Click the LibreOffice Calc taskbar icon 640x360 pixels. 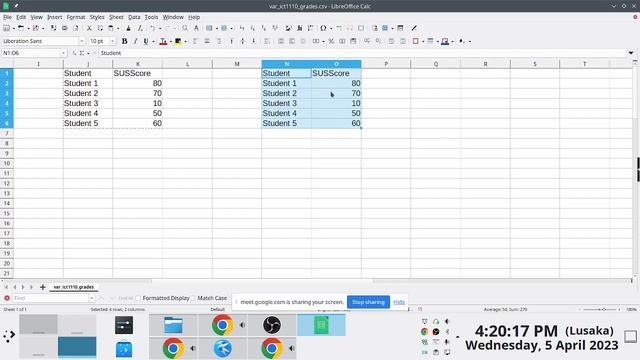pos(321,325)
